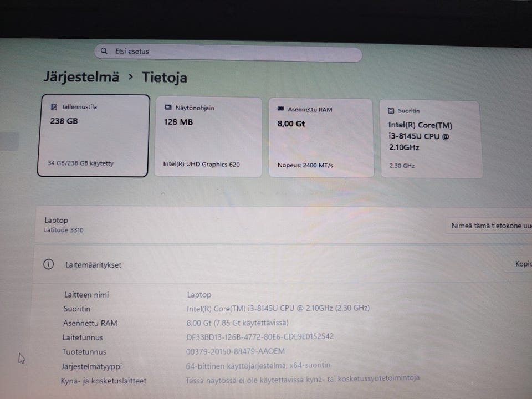Click the magnifier icon in the search bar

tap(104, 51)
